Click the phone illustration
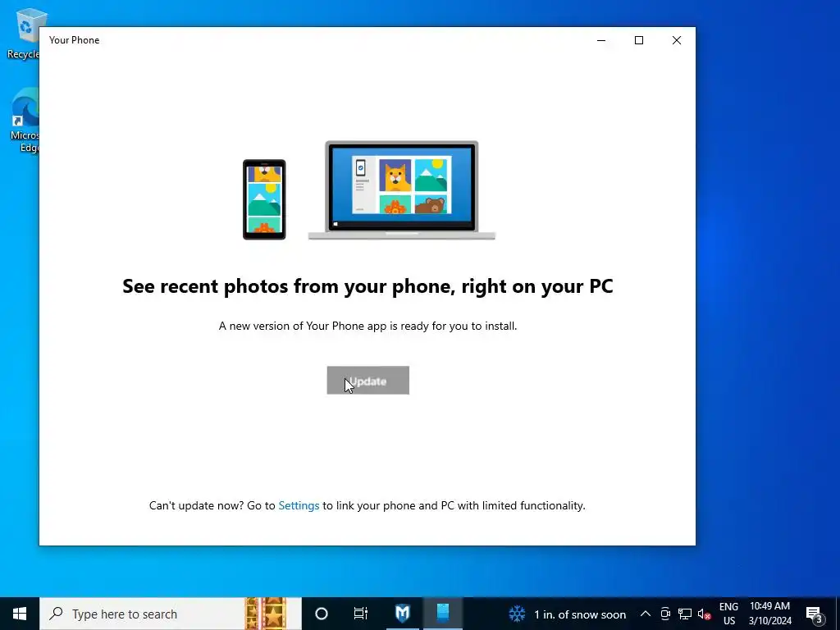The width and height of the screenshot is (840, 630). [264, 199]
